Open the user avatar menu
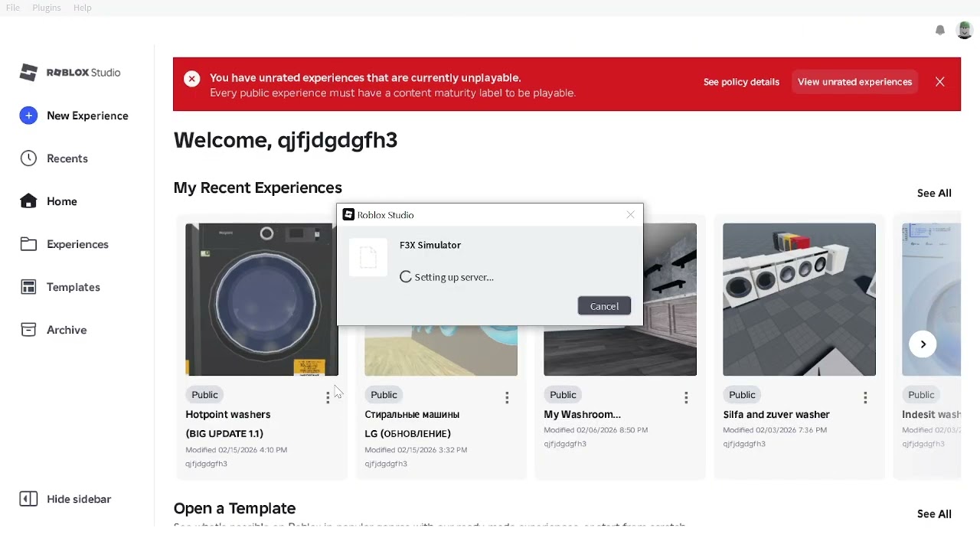Viewport: 980px width, 551px height. (x=965, y=30)
